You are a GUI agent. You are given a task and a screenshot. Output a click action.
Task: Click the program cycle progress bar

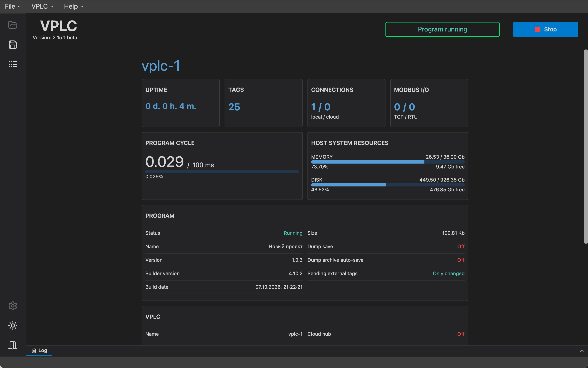coord(222,172)
